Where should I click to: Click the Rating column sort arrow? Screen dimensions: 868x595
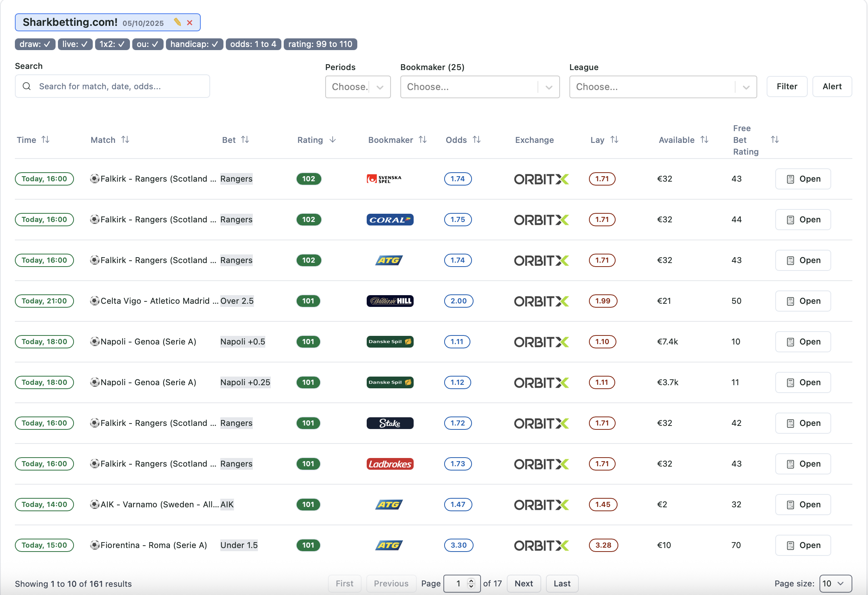click(333, 140)
